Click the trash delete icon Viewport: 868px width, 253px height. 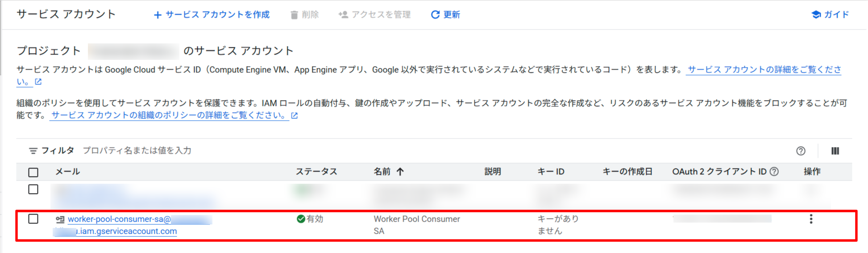[294, 15]
